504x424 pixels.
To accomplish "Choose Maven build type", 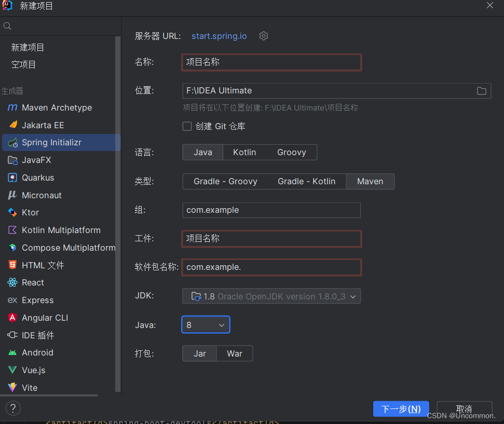I will (x=370, y=181).
